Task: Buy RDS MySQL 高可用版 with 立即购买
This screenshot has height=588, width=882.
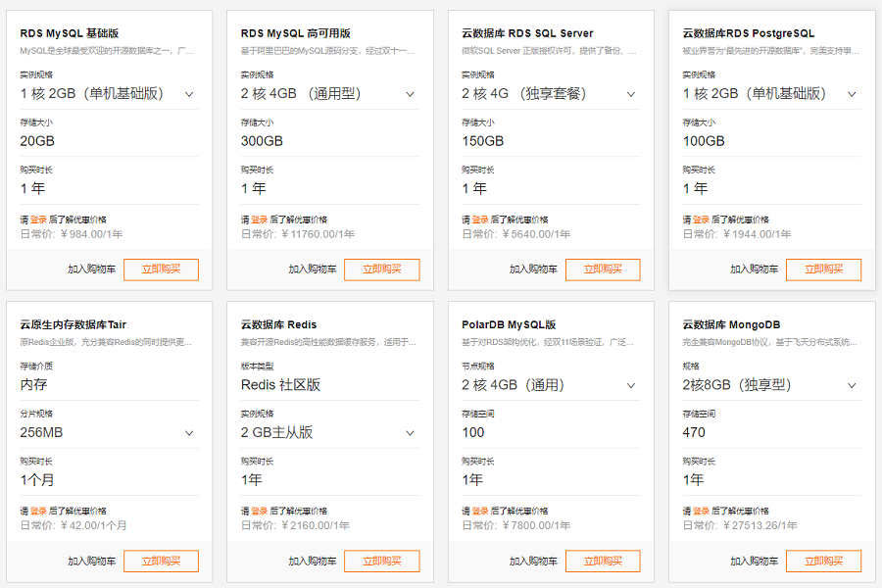Action: (382, 269)
